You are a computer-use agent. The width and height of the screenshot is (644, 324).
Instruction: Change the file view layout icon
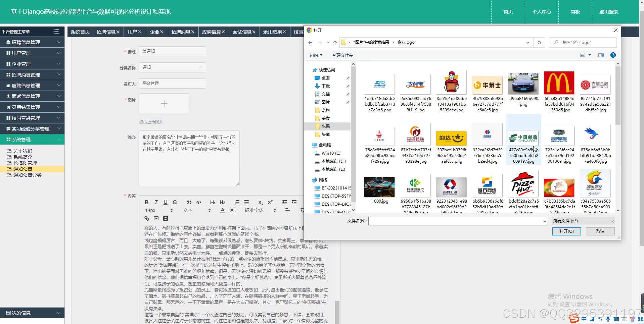coord(583,55)
